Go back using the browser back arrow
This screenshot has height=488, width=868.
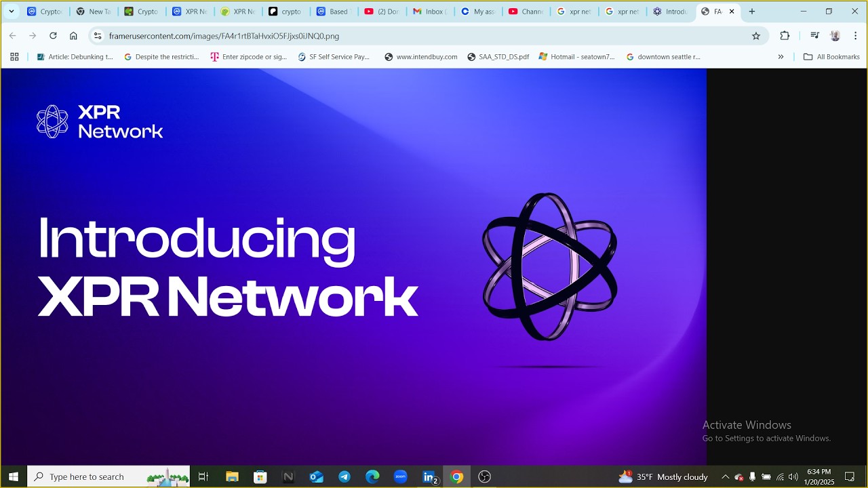[x=12, y=36]
